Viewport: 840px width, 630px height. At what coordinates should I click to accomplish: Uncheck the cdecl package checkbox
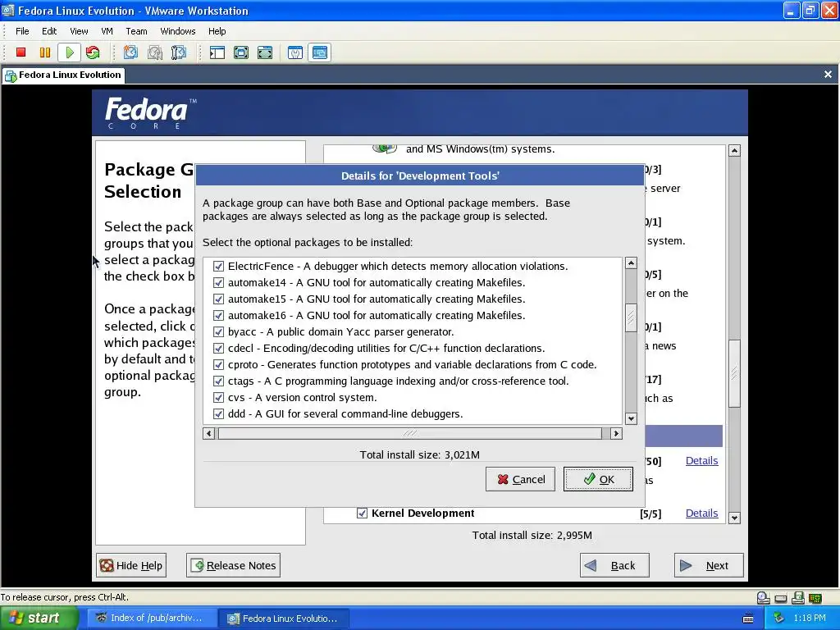click(218, 348)
